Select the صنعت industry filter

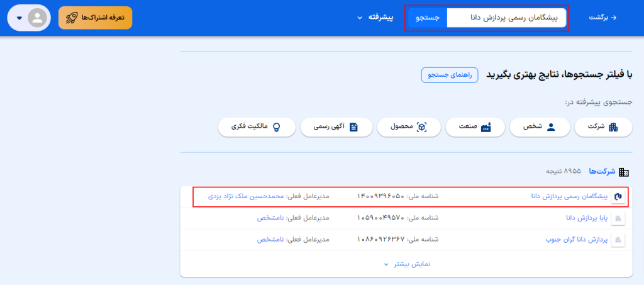pyautogui.click(x=475, y=127)
